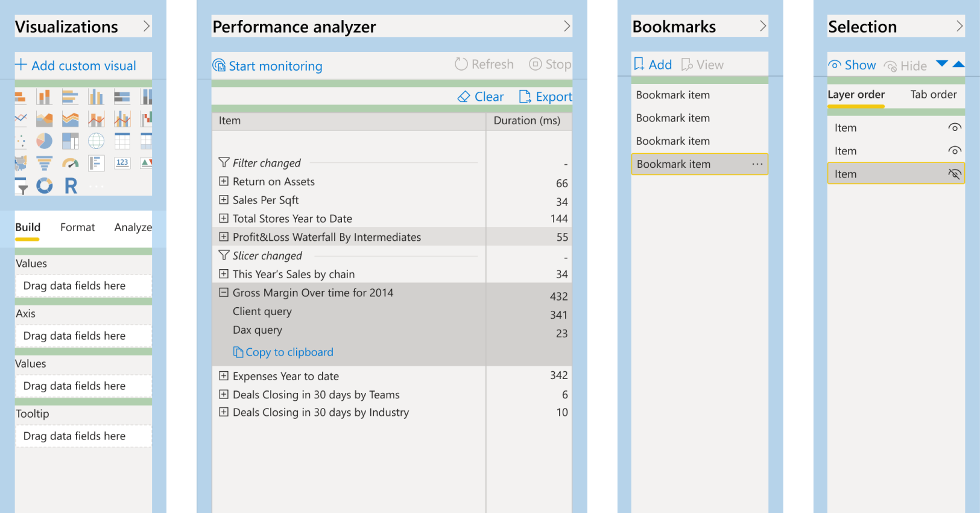Unhide the highlighted third Selection item
Image resolution: width=980 pixels, height=513 pixels.
coord(954,174)
